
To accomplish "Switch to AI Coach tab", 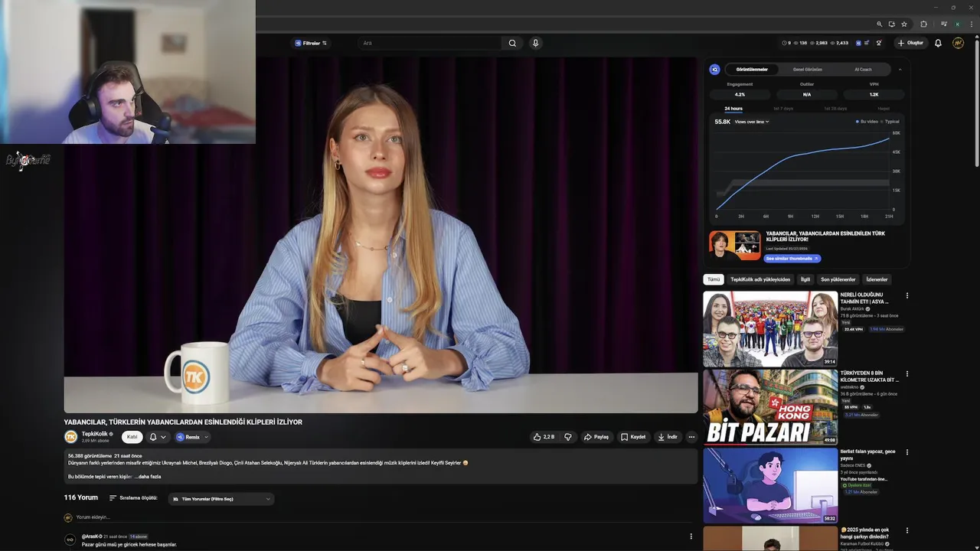I will click(x=863, y=69).
